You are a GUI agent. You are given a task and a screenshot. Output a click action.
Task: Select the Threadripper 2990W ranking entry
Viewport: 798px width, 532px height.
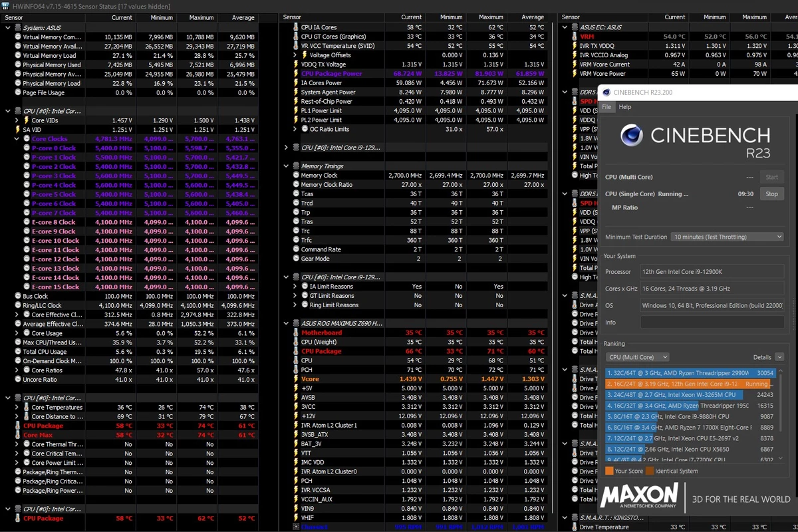690,373
